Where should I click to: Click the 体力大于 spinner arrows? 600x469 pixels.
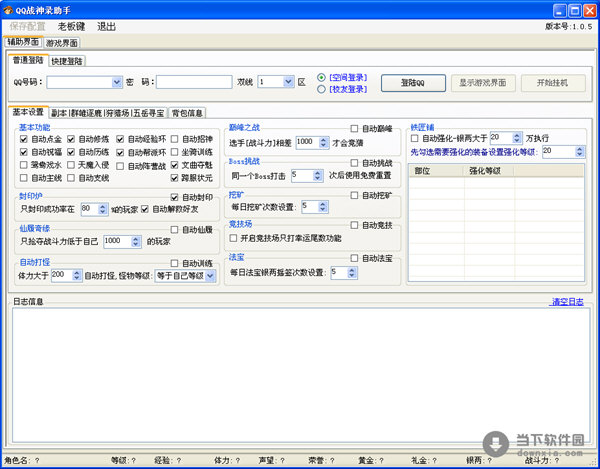pos(77,275)
